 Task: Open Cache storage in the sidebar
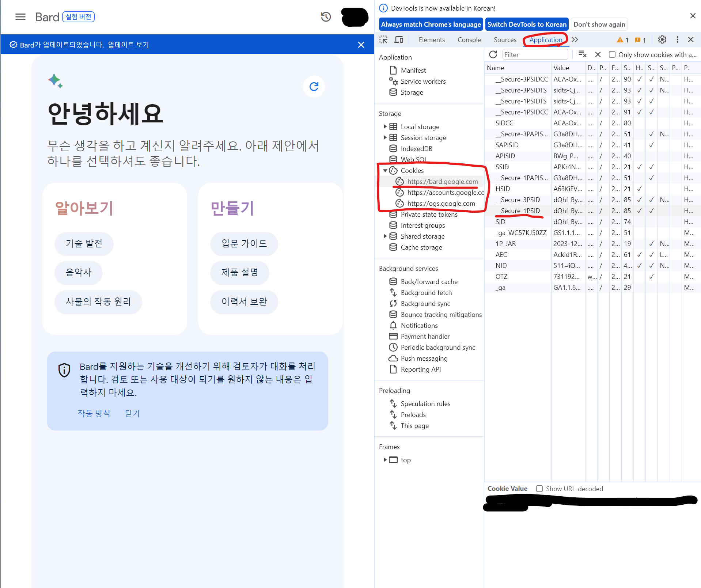(421, 247)
